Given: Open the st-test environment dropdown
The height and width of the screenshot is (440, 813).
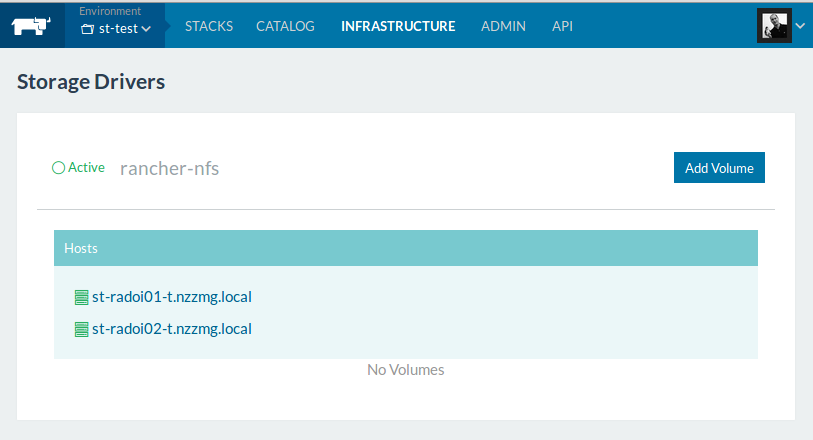Looking at the screenshot, I should click(116, 29).
